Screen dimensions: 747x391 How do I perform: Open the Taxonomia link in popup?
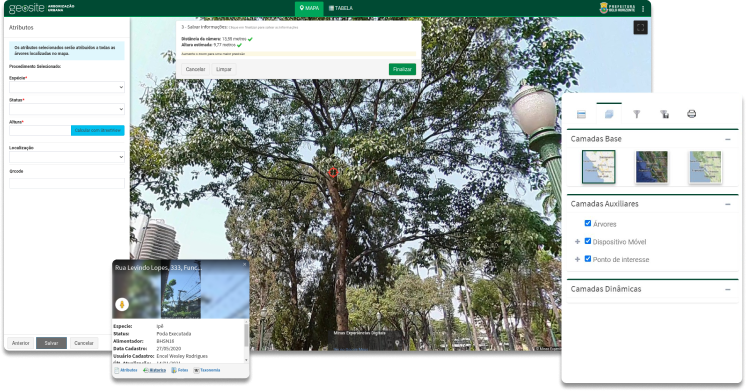[207, 370]
